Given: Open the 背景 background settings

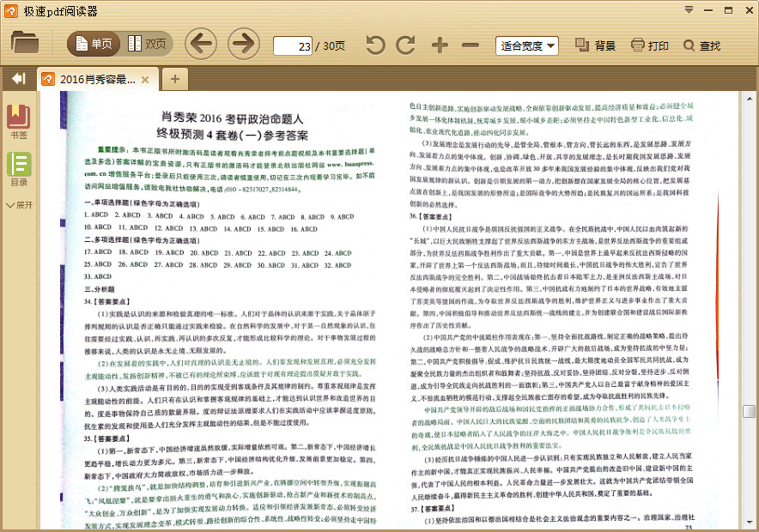Looking at the screenshot, I should click(595, 46).
